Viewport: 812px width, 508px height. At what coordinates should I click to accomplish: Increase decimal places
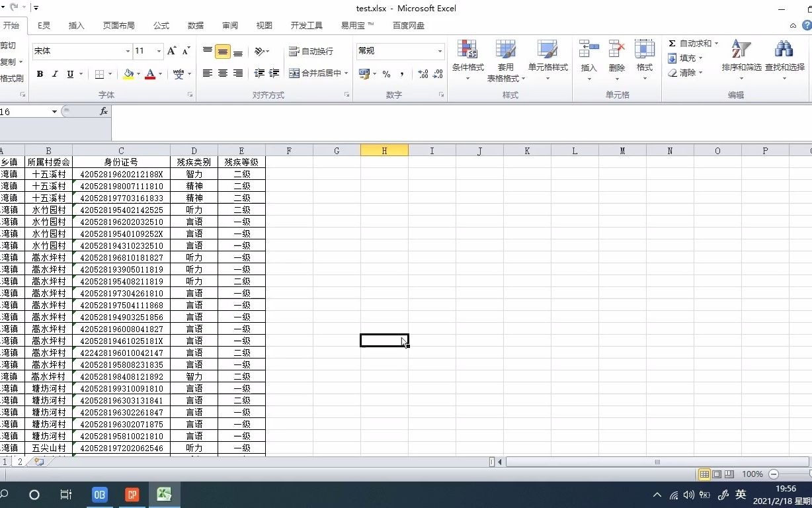[x=423, y=74]
